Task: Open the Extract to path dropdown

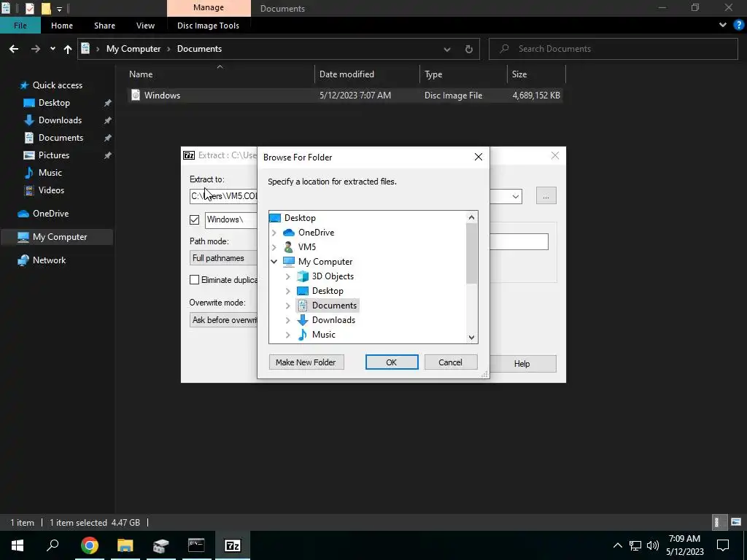Action: 516,196
